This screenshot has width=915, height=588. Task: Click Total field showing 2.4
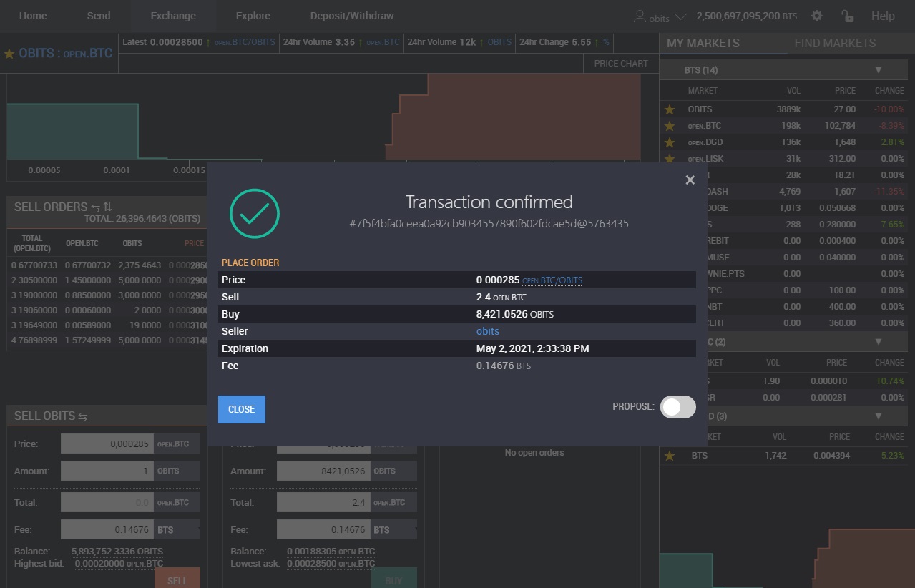click(x=323, y=503)
